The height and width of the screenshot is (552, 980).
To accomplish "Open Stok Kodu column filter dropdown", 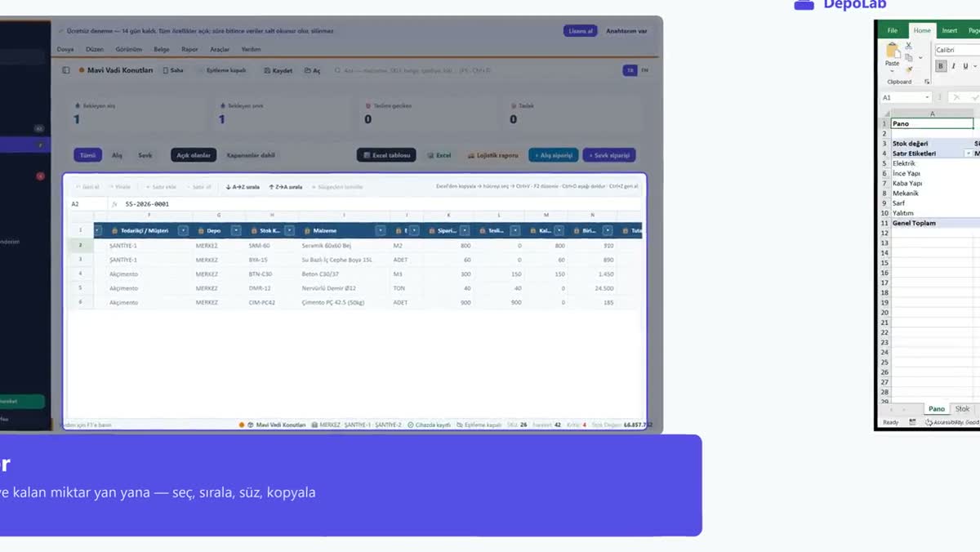I will [289, 231].
